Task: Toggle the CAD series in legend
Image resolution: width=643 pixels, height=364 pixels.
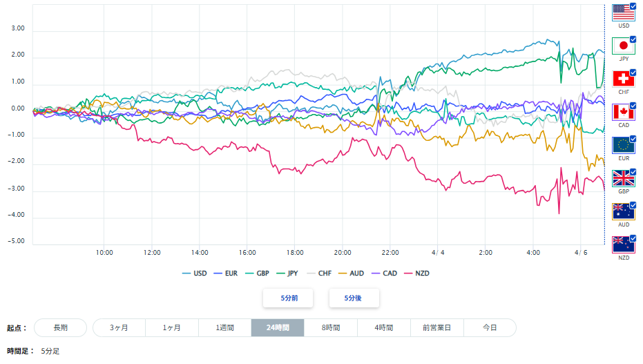Action: 384,274
